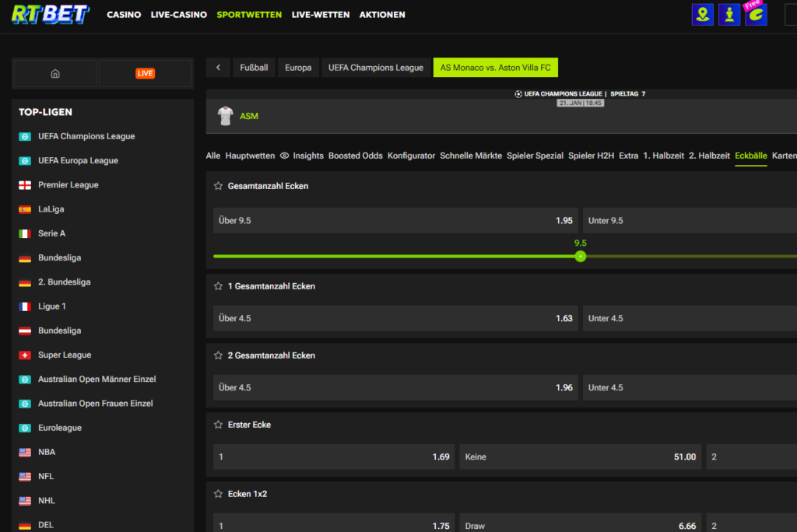This screenshot has width=797, height=532.
Task: Click the Free promo icon in header
Action: point(756,14)
